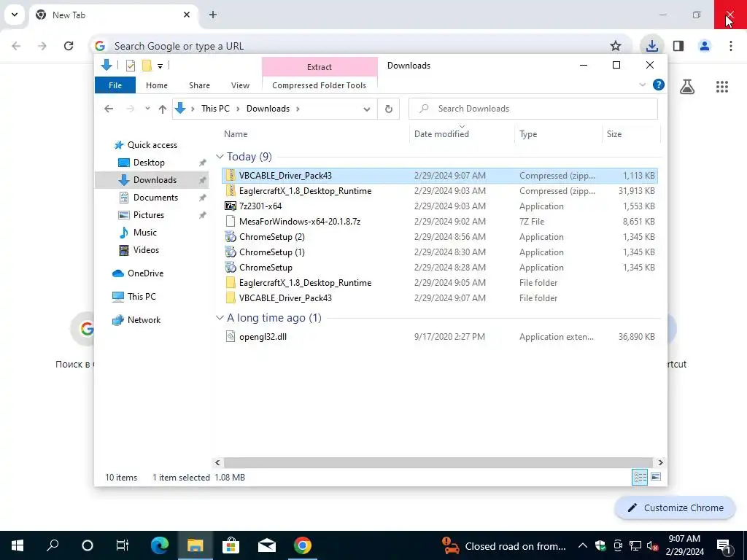Click the horizontal scrollbar in file list
Viewport: 747px width, 560px height.
tap(438, 462)
